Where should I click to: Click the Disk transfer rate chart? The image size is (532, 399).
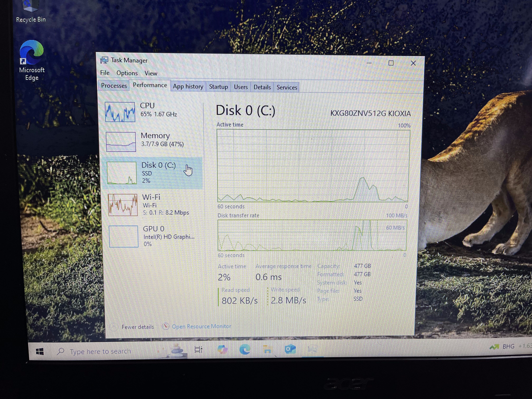click(x=312, y=235)
